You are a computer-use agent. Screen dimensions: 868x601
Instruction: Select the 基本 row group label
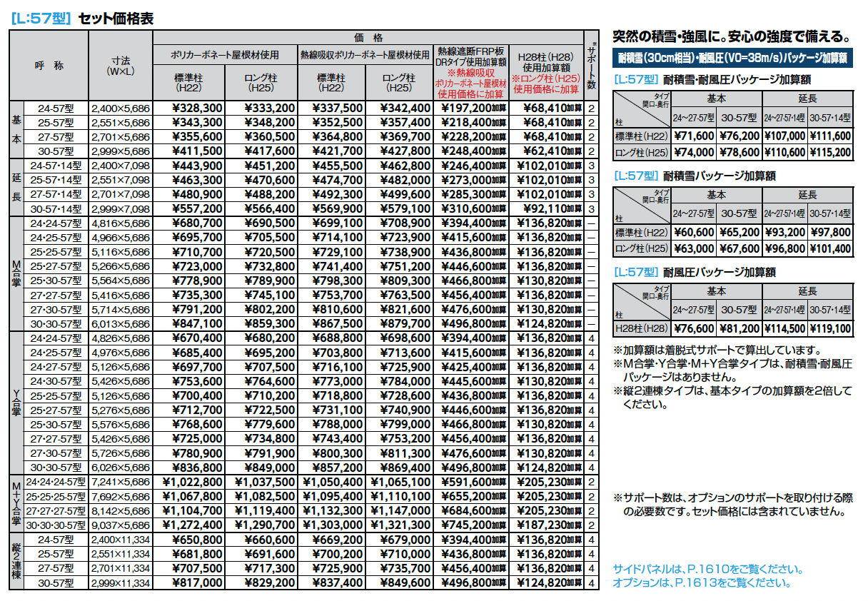click(x=15, y=130)
